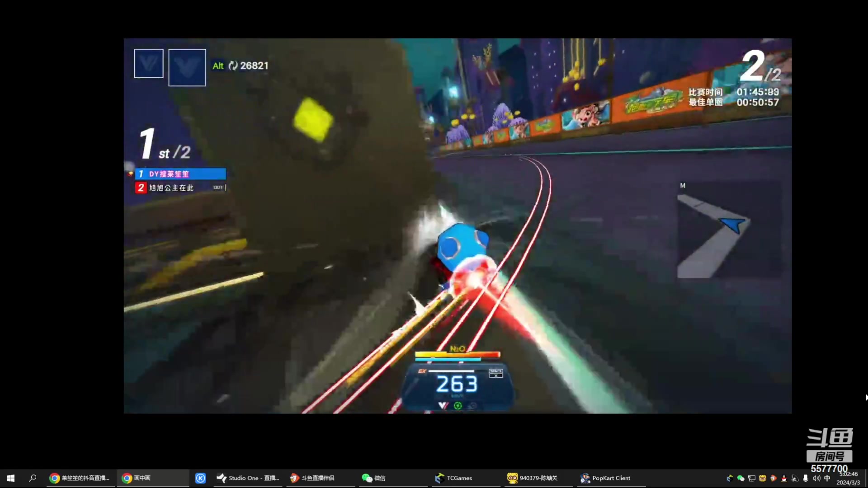Open the blue K app in taskbar
Viewport: 868px width, 488px height.
point(200,478)
